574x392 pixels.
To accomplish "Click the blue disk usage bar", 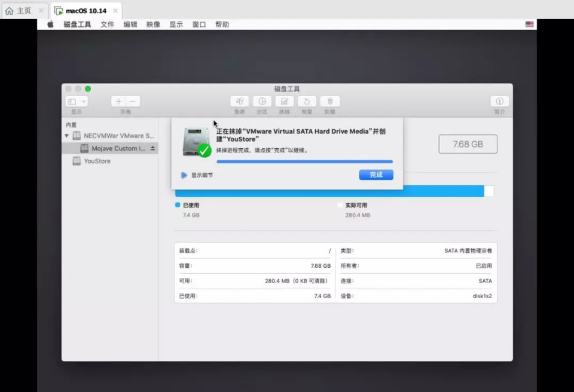I will click(329, 191).
